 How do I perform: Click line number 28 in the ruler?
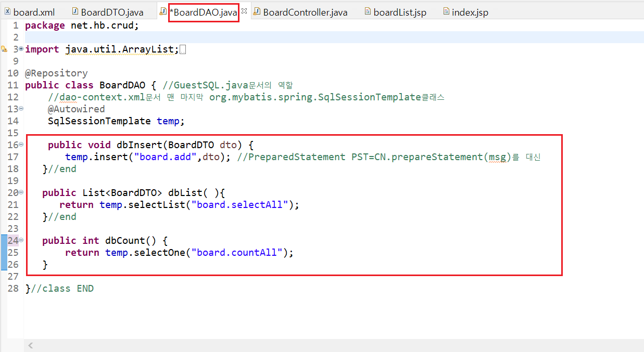coord(13,289)
